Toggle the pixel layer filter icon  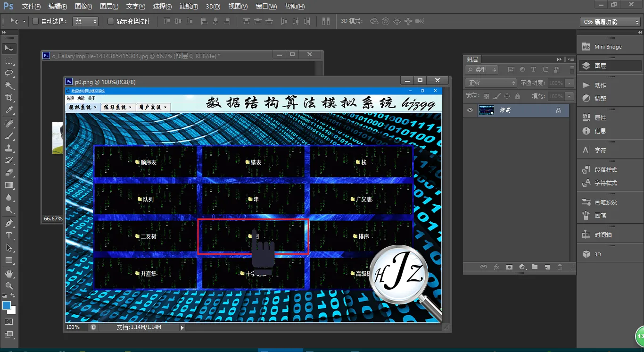(x=511, y=70)
